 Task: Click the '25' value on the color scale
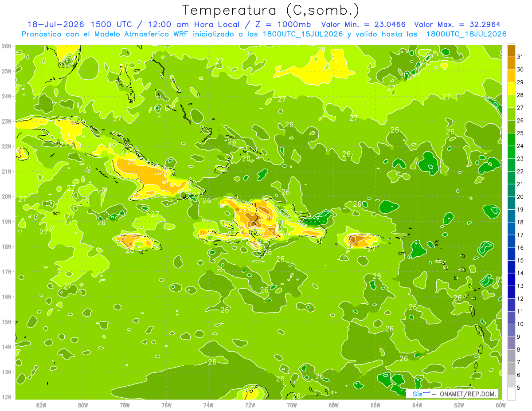[x=520, y=133]
